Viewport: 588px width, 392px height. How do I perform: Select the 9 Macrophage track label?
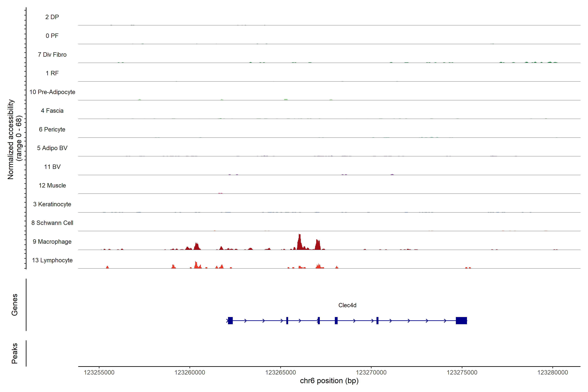[52, 242]
